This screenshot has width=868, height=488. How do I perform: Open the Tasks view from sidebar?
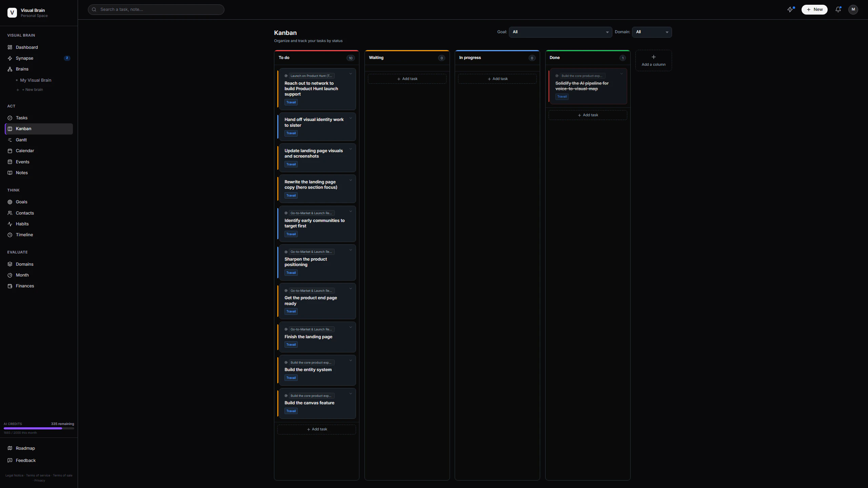(21, 118)
